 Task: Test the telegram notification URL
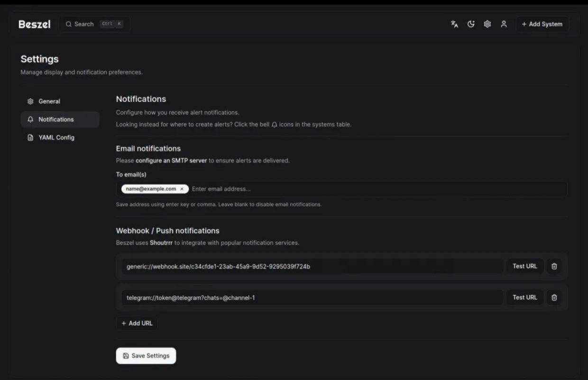(524, 298)
